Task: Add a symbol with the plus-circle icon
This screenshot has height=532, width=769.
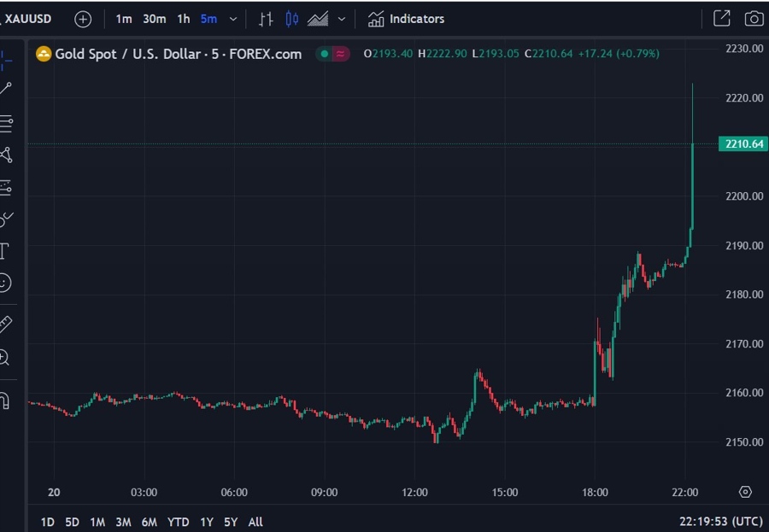Action: coord(83,19)
